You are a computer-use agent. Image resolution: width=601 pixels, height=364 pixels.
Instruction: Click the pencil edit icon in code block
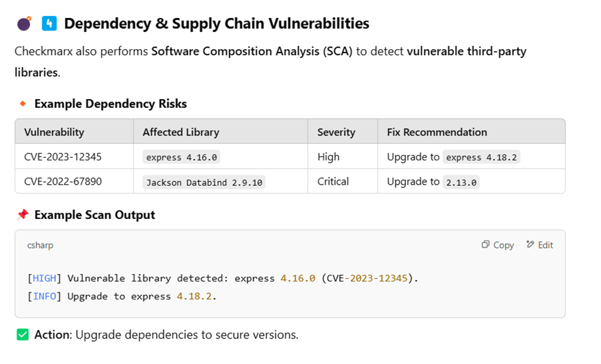pyautogui.click(x=530, y=245)
